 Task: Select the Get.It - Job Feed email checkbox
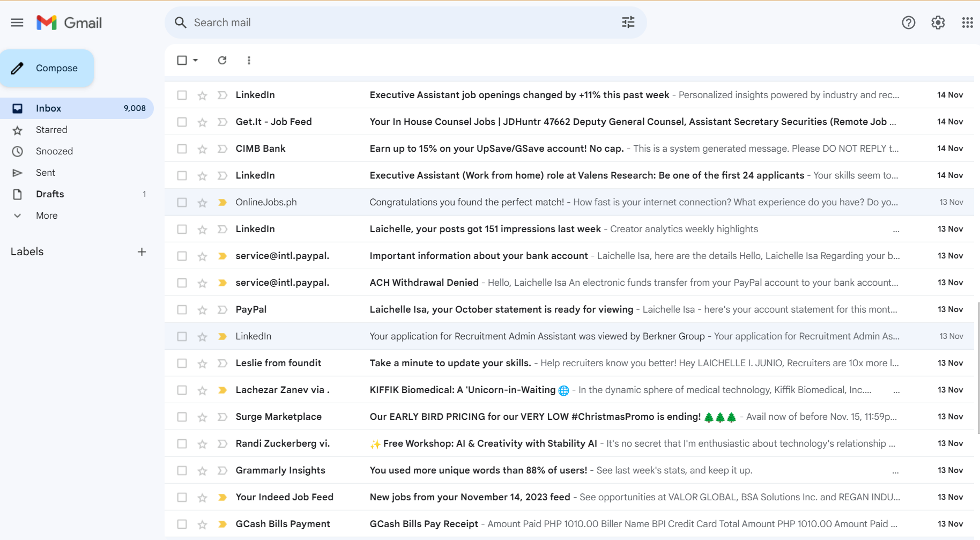pyautogui.click(x=182, y=122)
